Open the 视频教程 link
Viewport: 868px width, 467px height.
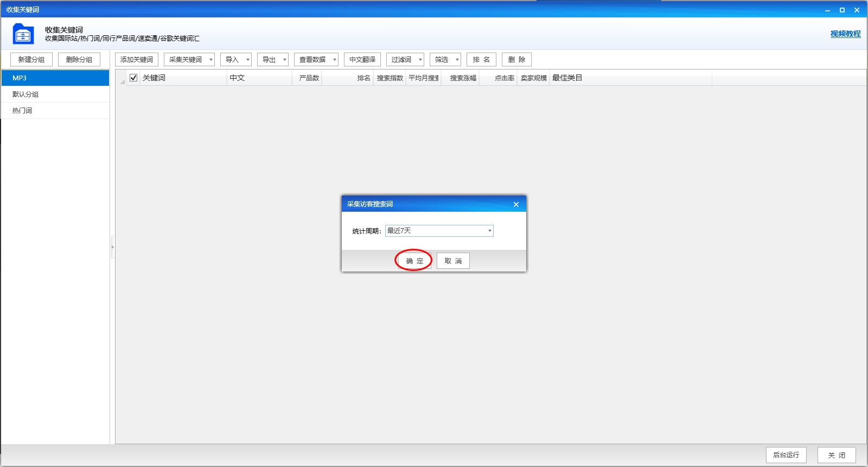coord(845,34)
